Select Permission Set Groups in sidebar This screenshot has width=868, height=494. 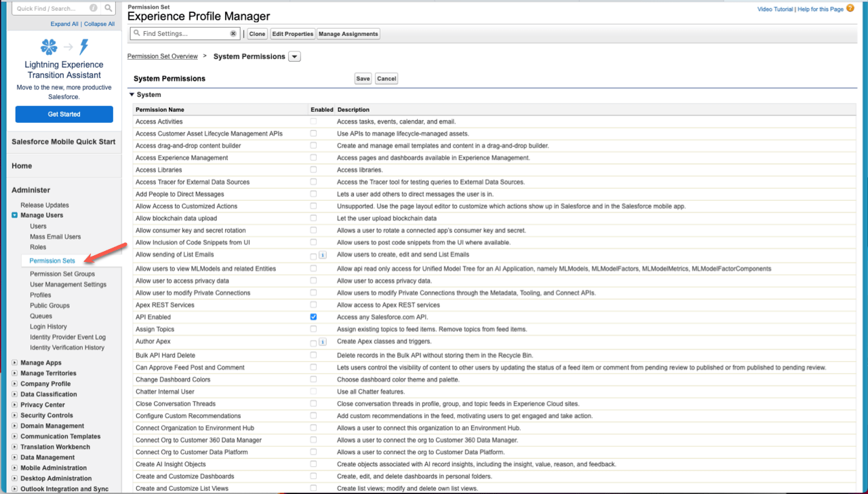tap(62, 274)
